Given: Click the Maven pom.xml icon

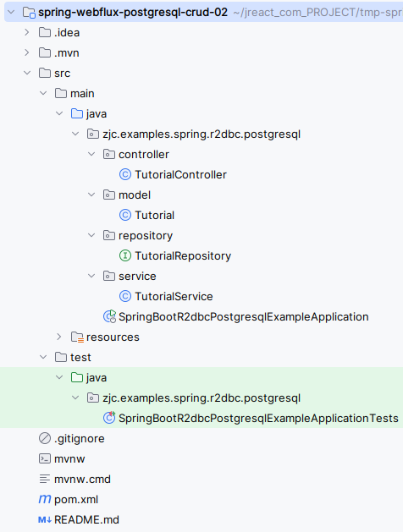Looking at the screenshot, I should pos(45,499).
